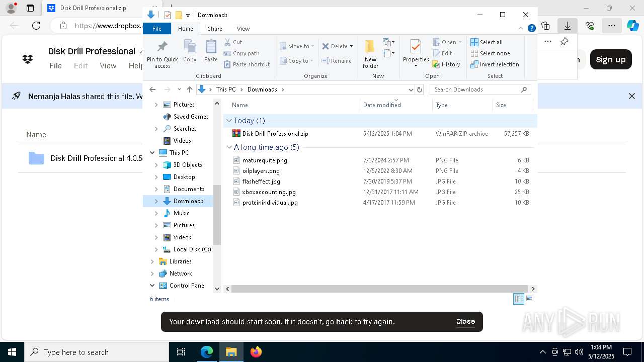The width and height of the screenshot is (644, 362).
Task: Open the Delete dropdown arrow
Action: tap(351, 46)
